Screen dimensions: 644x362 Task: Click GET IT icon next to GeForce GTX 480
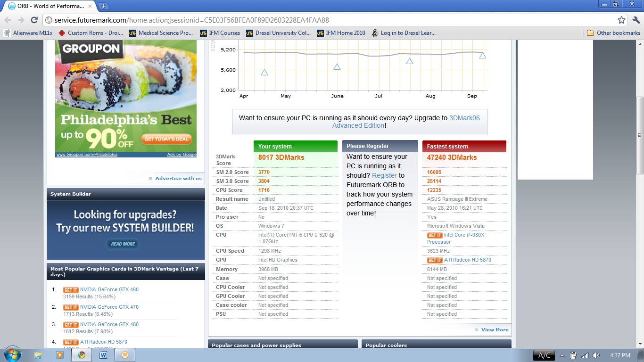(71, 325)
